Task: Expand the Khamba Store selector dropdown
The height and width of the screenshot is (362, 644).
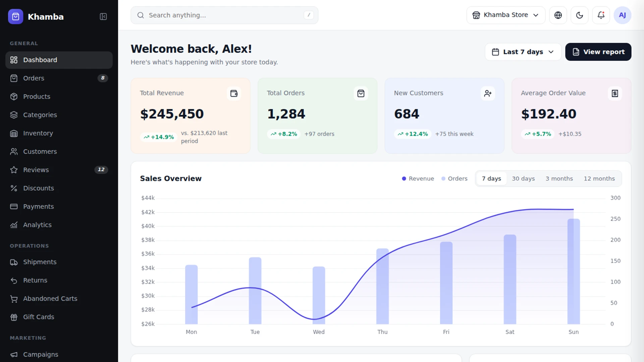Action: click(506, 15)
